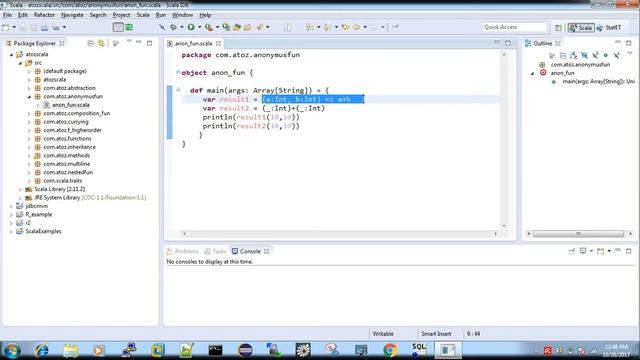Toggle the green block toolbar button
This screenshot has width=640, height=360.
coord(129,27)
